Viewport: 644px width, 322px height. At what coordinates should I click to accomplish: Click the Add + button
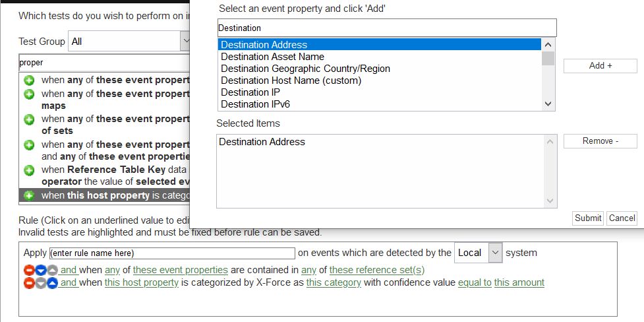tap(600, 66)
